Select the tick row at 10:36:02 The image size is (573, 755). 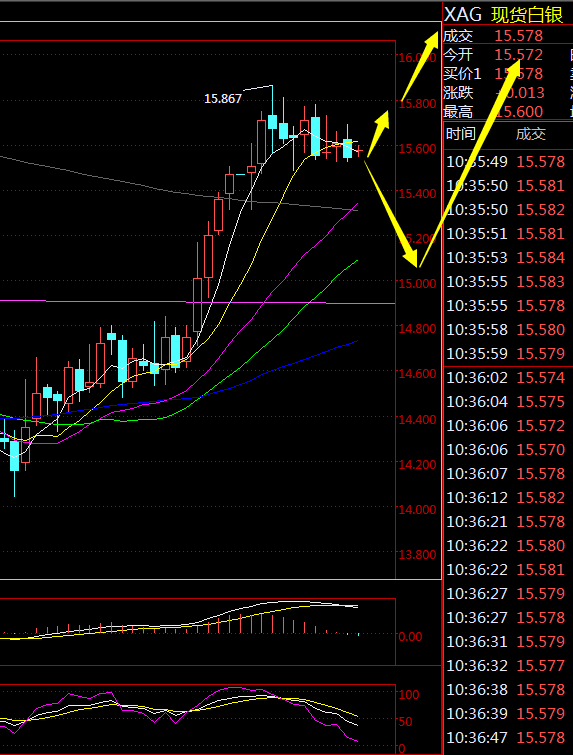pyautogui.click(x=506, y=378)
